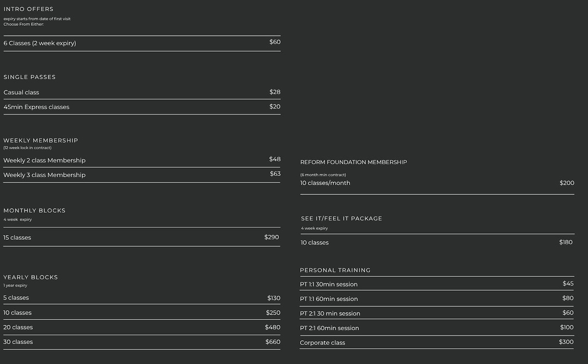Viewport: 588px width, 364px height.
Task: Select PT 2:1 30 min session
Action: coord(437,313)
